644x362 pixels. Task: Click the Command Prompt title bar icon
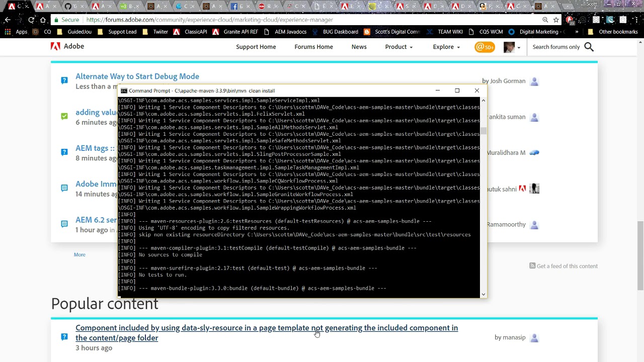[x=124, y=90]
